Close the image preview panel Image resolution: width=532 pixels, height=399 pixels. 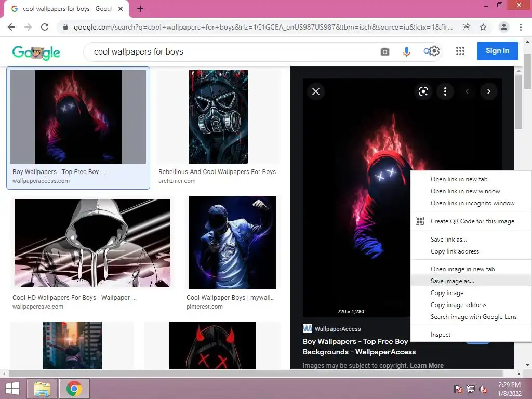pos(316,91)
